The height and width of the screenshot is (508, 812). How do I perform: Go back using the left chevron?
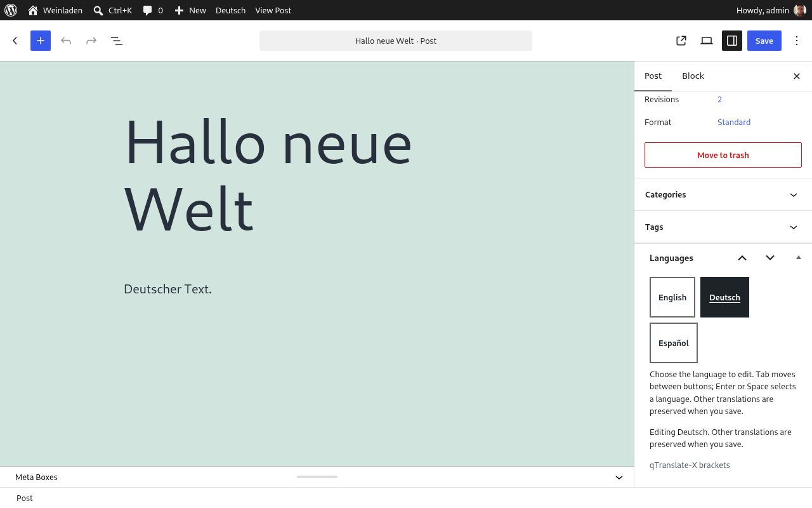[15, 41]
